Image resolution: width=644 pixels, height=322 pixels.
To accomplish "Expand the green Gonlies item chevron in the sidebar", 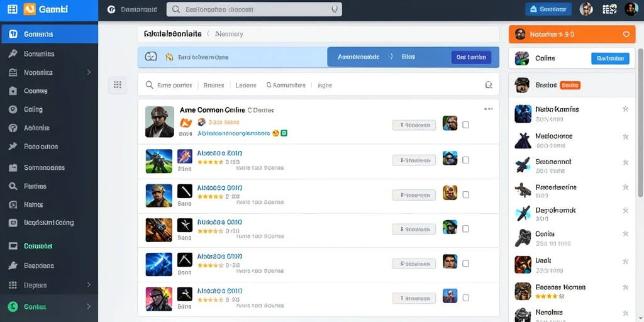I will (89, 306).
